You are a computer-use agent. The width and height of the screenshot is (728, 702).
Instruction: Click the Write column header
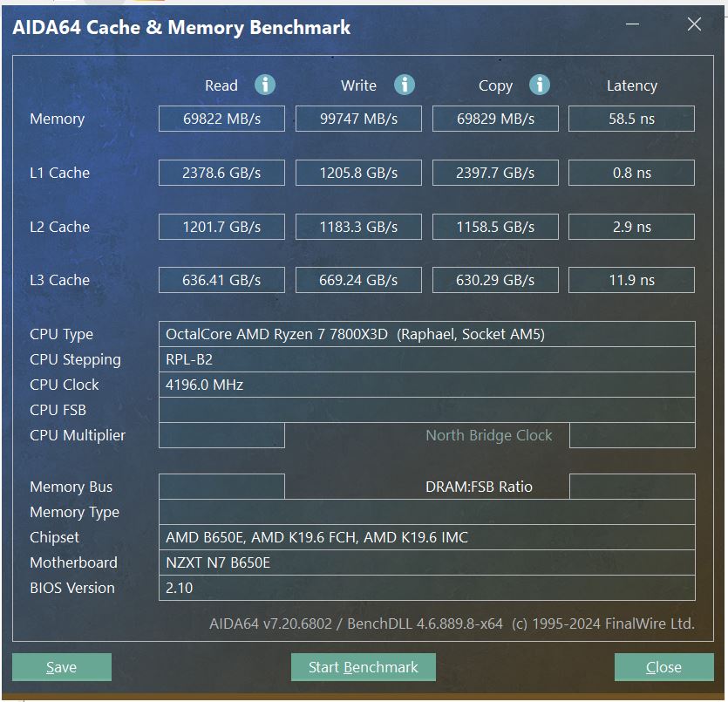tap(358, 85)
